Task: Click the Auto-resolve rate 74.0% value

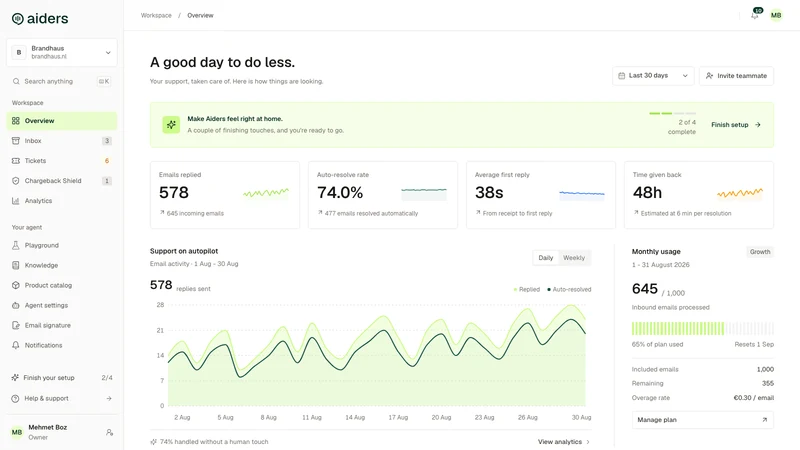Action: (x=340, y=193)
